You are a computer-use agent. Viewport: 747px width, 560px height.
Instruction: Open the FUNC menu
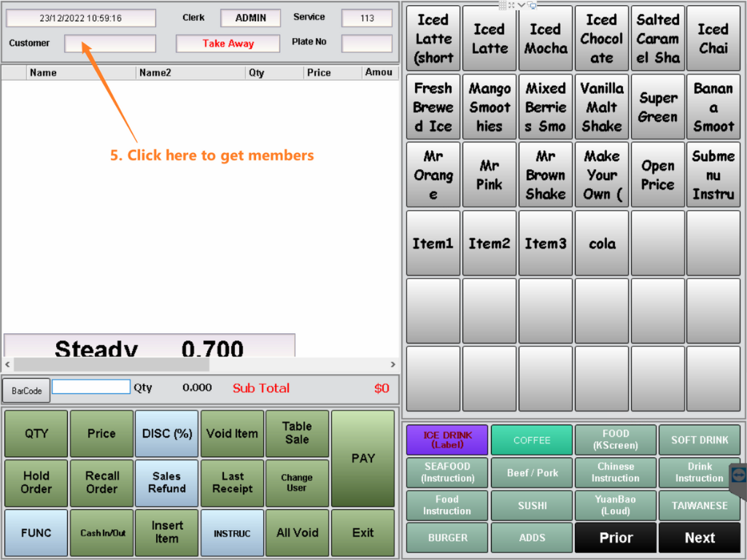coord(36,533)
